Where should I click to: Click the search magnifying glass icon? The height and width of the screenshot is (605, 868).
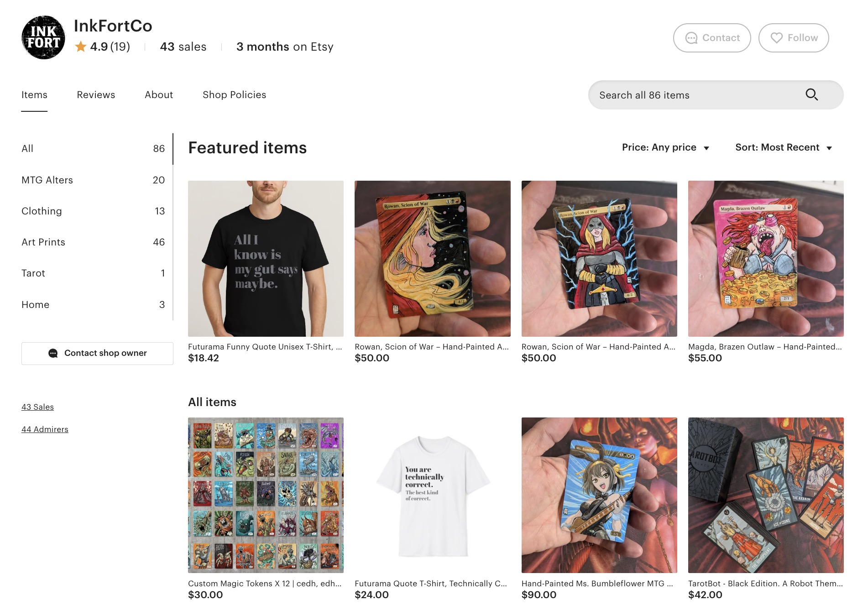811,94
